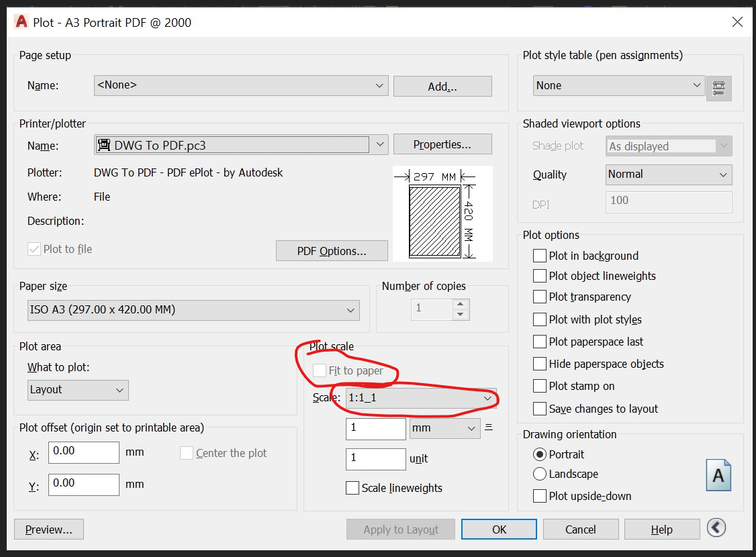Screen dimensions: 756x557
Task: Enable Scale lineweights
Action: 352,488
